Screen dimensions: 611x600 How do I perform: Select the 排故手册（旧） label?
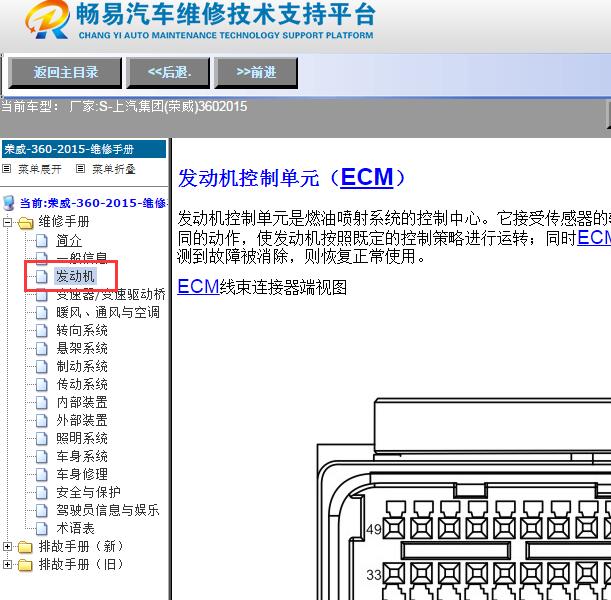[x=81, y=564]
